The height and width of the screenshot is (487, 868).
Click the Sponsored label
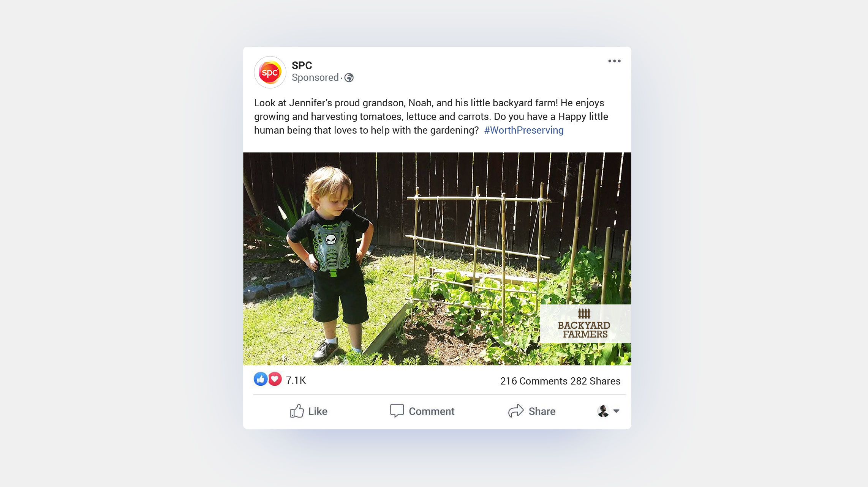tap(315, 78)
